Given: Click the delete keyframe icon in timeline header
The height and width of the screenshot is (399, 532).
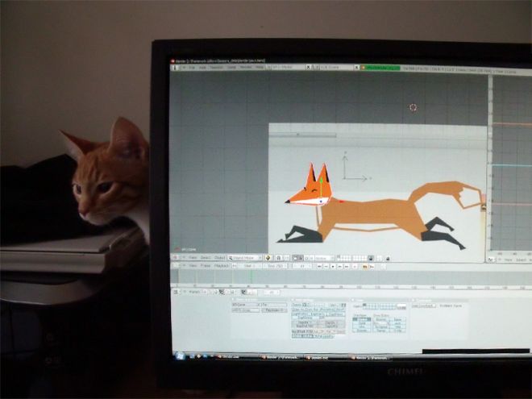Looking at the screenshot, I should click(372, 266).
